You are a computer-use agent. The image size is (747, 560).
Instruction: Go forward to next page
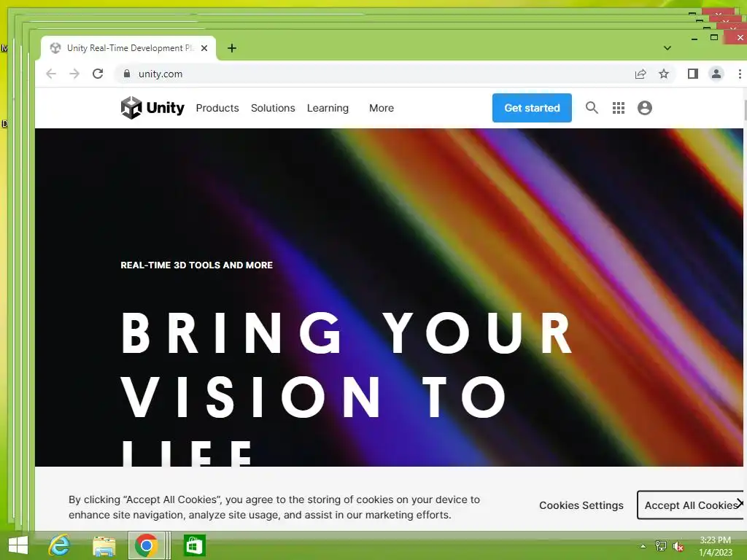coord(74,74)
